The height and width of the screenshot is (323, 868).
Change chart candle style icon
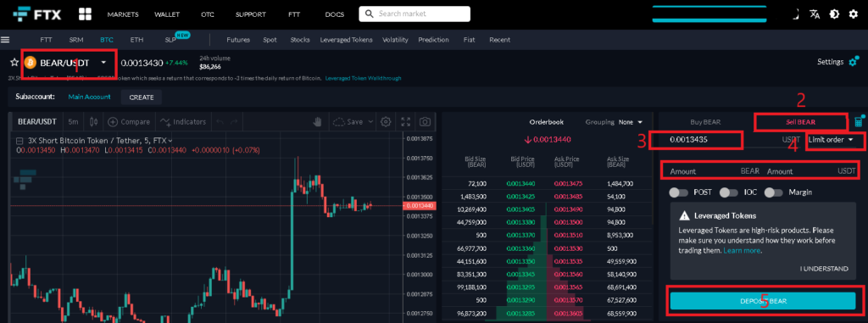[94, 122]
